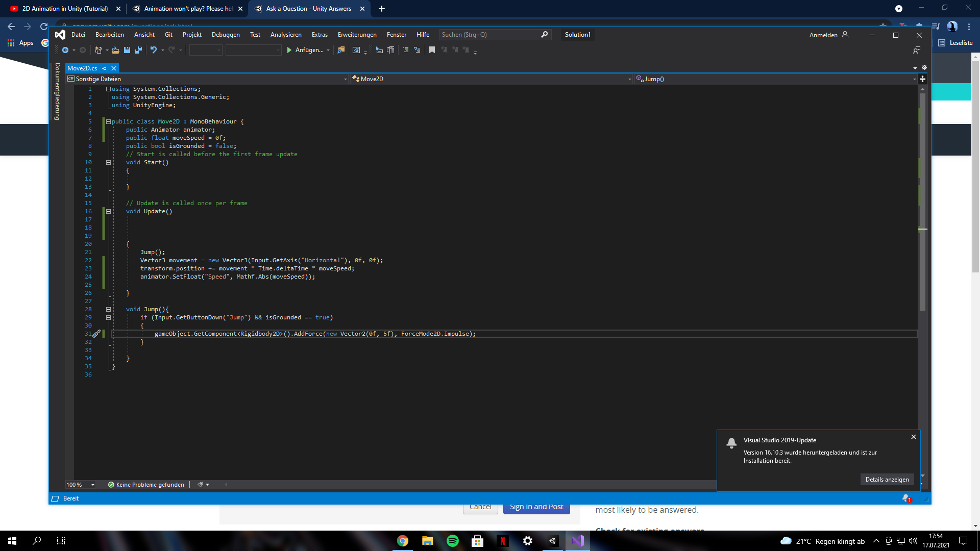Click the search magnifier icon in Suchen box
Image resolution: width=980 pixels, height=551 pixels.
tap(544, 35)
